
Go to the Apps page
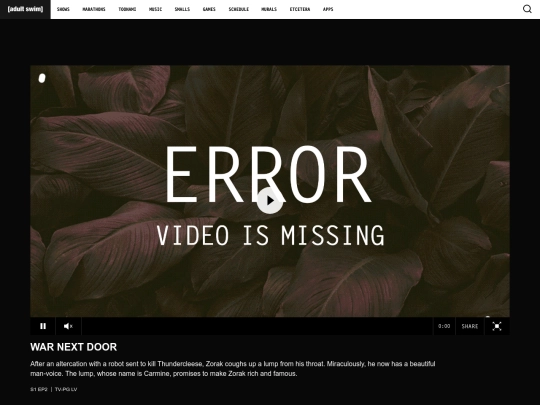[328, 9]
